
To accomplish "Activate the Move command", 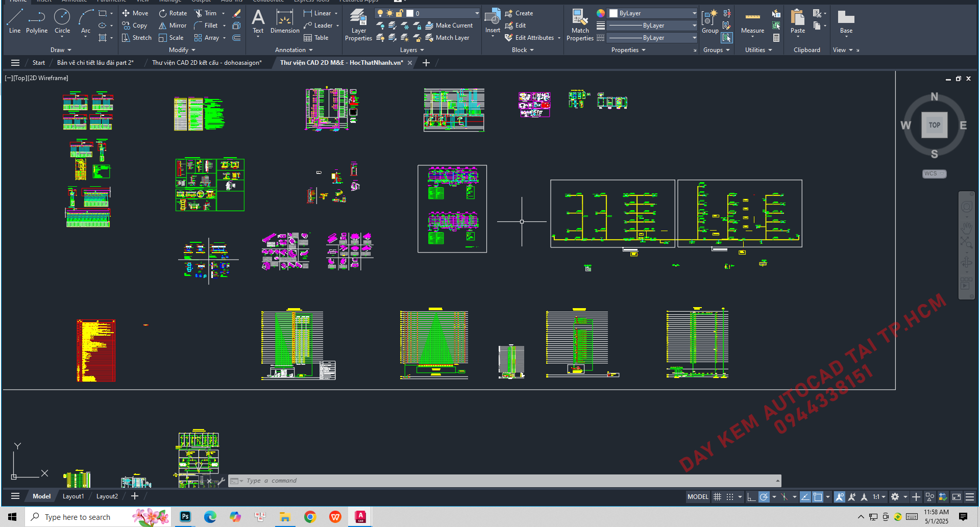I will [135, 13].
